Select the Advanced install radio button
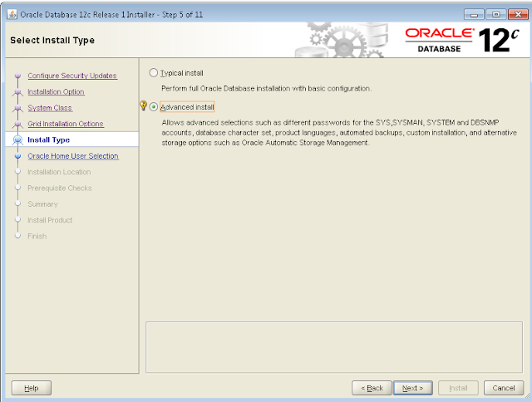 pos(153,107)
